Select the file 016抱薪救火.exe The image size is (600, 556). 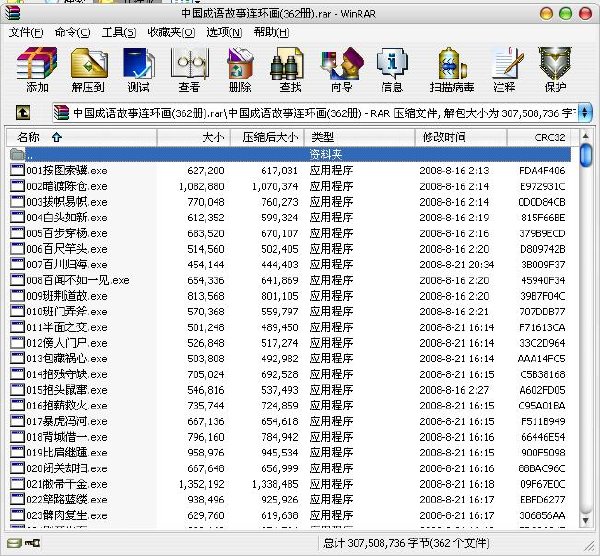tap(67, 405)
